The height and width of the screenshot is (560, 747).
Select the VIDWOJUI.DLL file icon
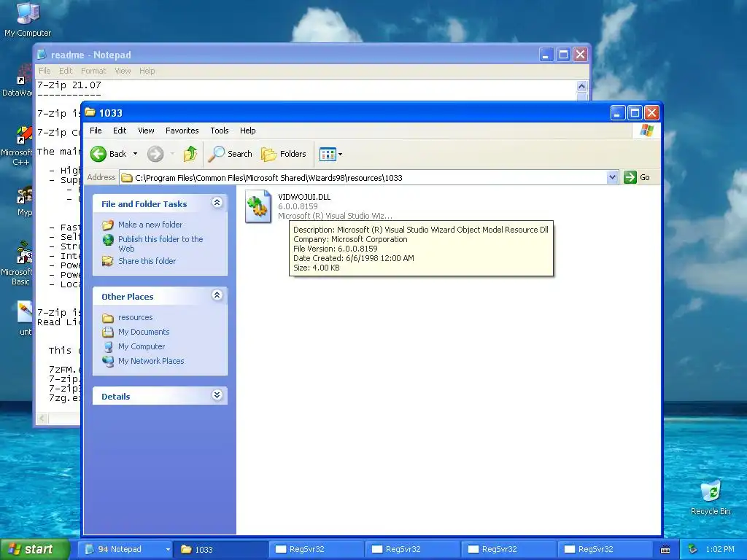(x=258, y=206)
